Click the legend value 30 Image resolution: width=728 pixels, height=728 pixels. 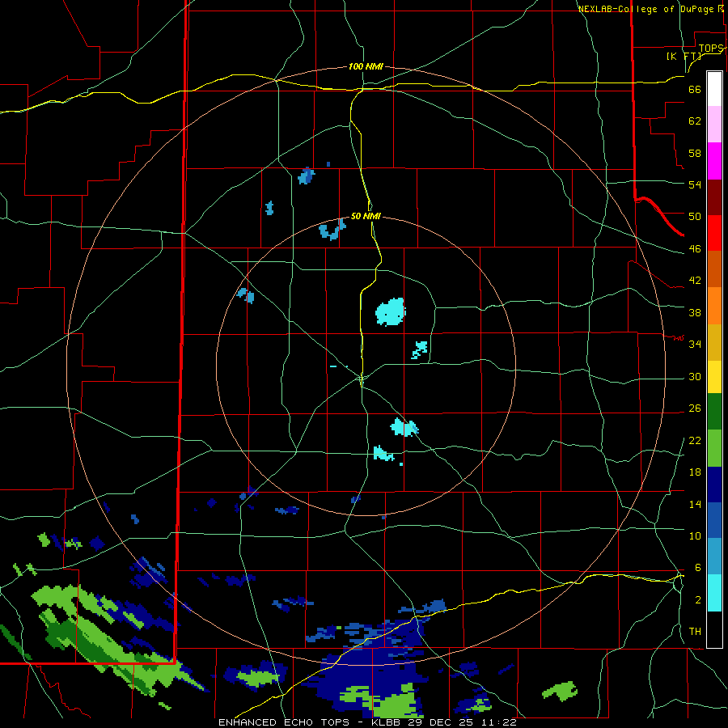pyautogui.click(x=695, y=376)
